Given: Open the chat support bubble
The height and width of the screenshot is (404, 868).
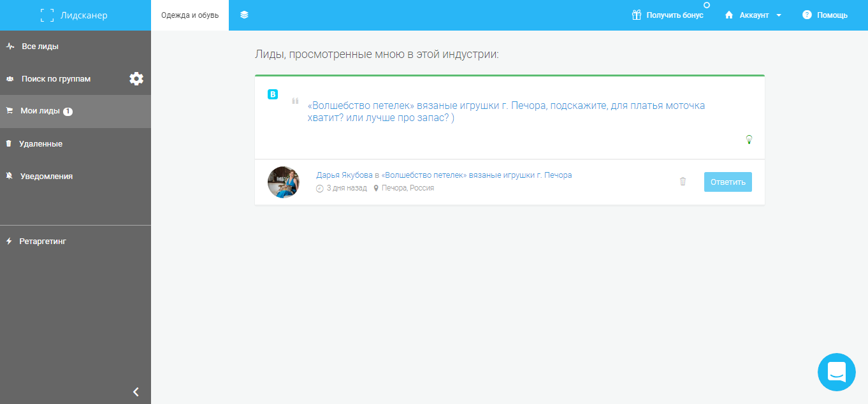Looking at the screenshot, I should 836,372.
